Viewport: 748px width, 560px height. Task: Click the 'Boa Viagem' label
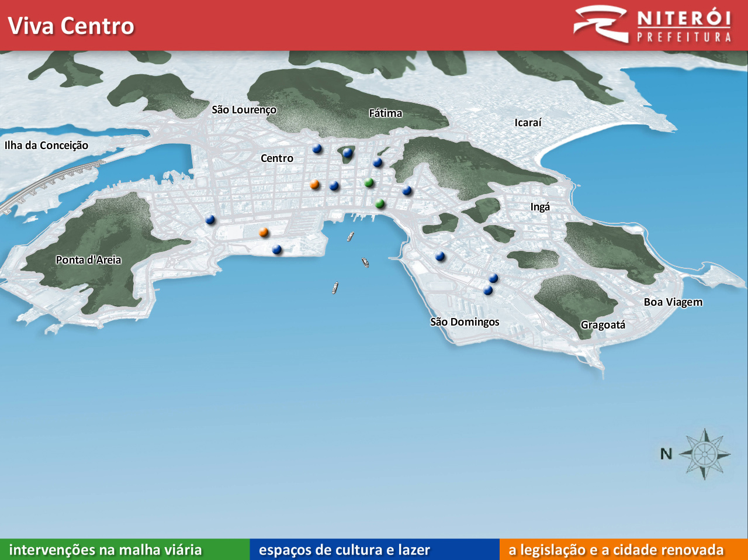(673, 302)
